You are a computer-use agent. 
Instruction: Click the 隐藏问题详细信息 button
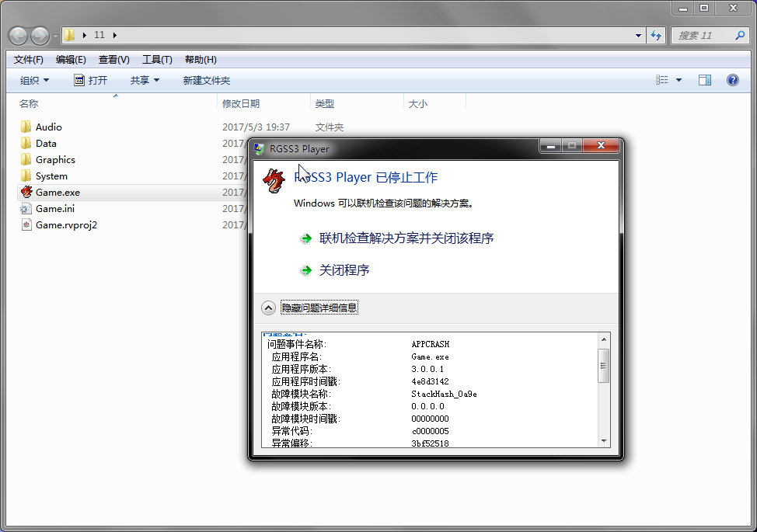(x=319, y=308)
